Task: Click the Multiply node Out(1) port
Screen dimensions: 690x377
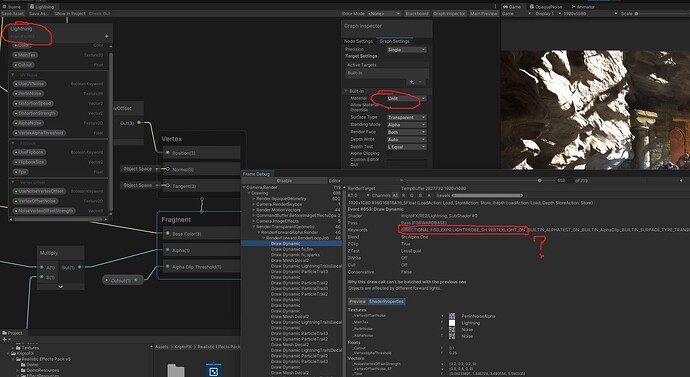Action: pyautogui.click(x=80, y=267)
